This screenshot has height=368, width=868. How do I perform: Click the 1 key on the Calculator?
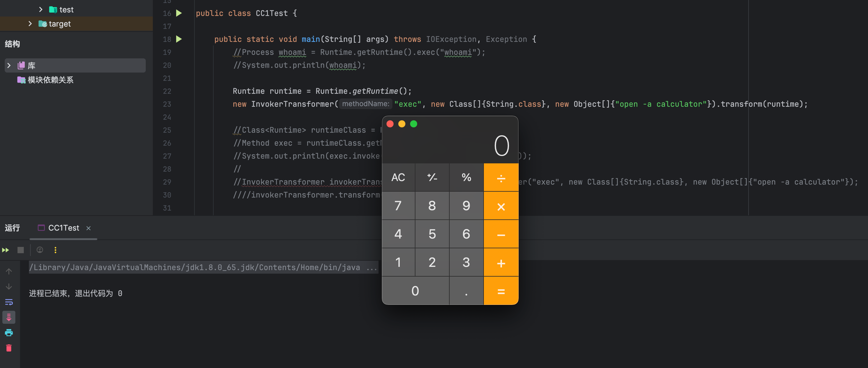[398, 263]
